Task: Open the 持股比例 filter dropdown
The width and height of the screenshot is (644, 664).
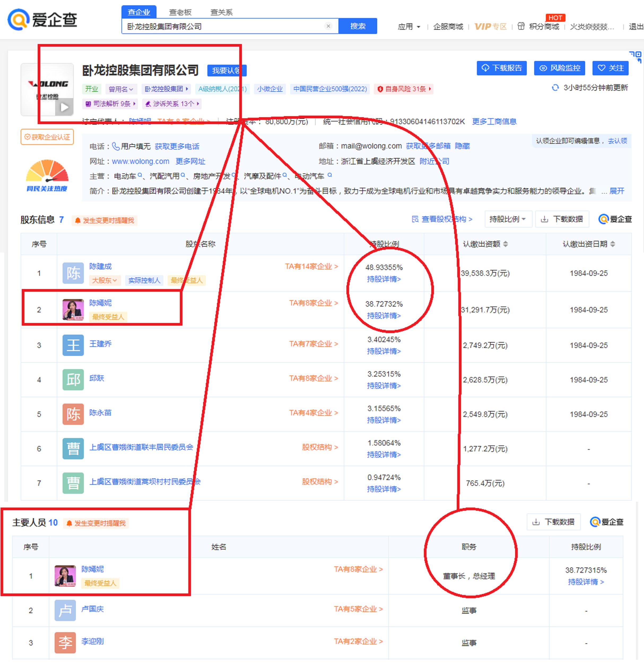Action: pyautogui.click(x=508, y=219)
